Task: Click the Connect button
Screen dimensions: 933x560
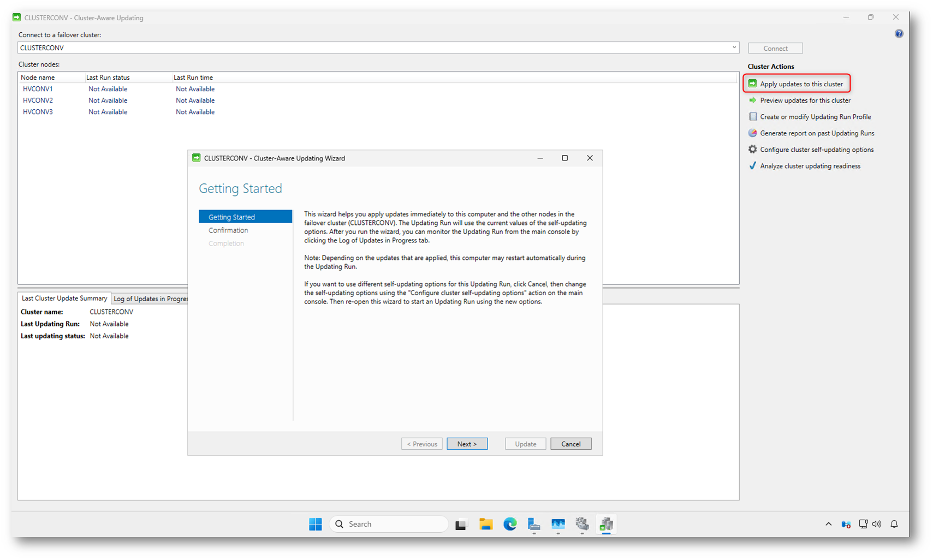Action: (775, 48)
